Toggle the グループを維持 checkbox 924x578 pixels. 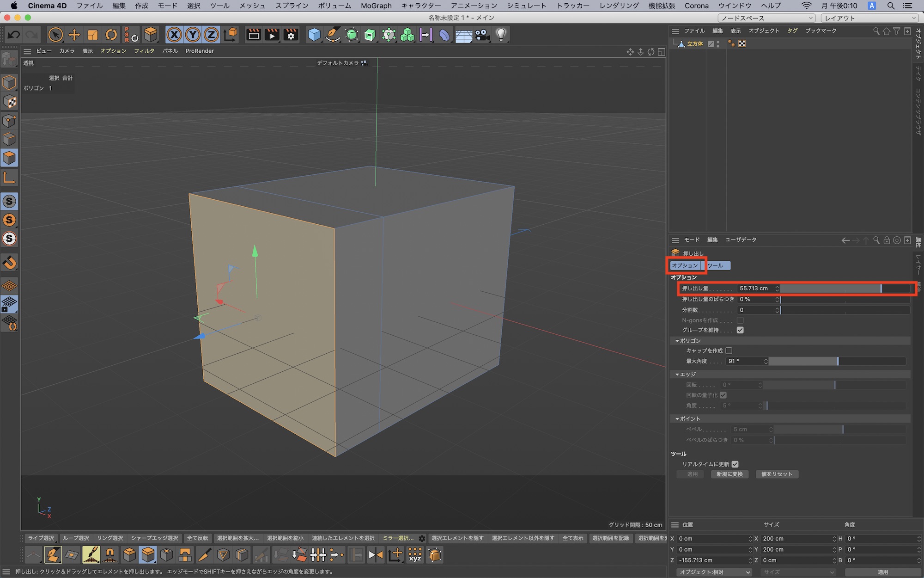pos(740,330)
